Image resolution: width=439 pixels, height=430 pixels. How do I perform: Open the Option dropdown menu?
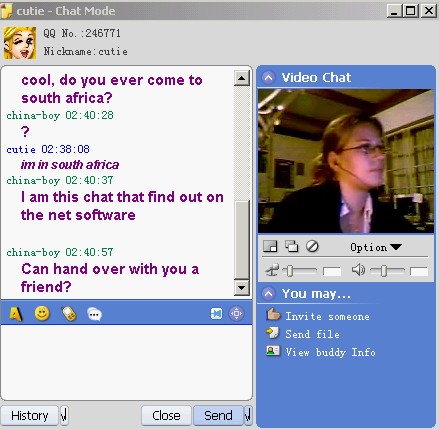click(376, 247)
